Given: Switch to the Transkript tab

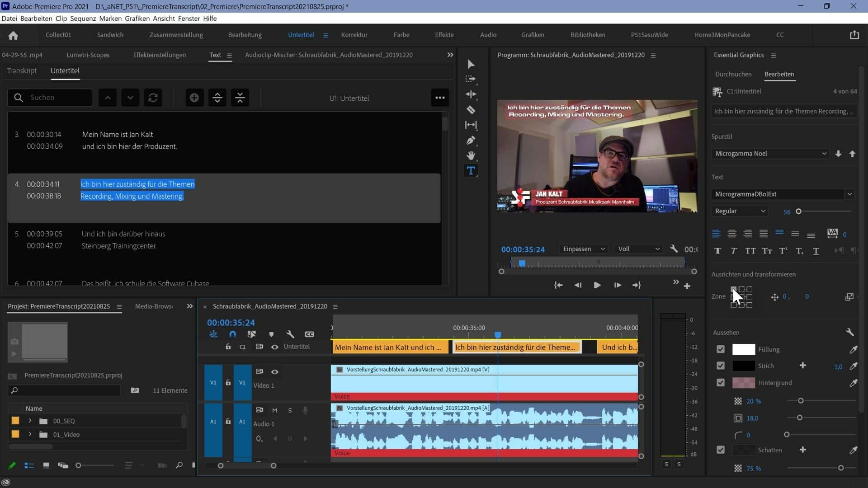Looking at the screenshot, I should [x=21, y=71].
